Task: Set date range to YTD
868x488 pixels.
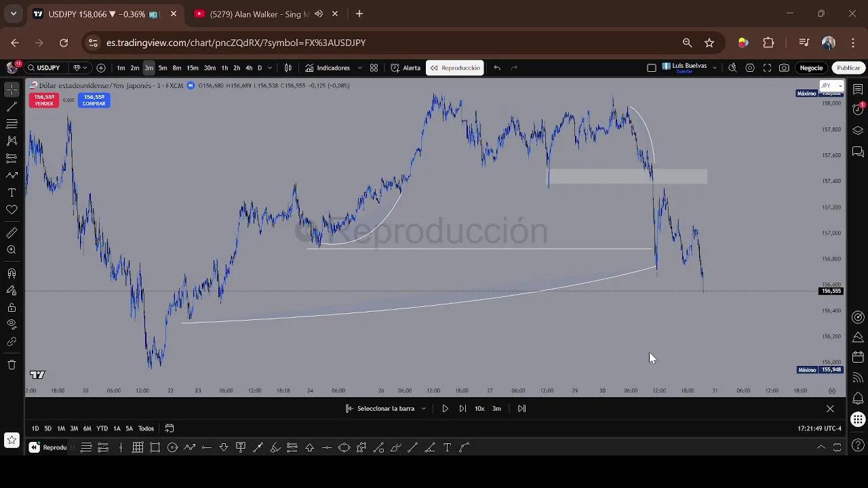Action: (102, 428)
